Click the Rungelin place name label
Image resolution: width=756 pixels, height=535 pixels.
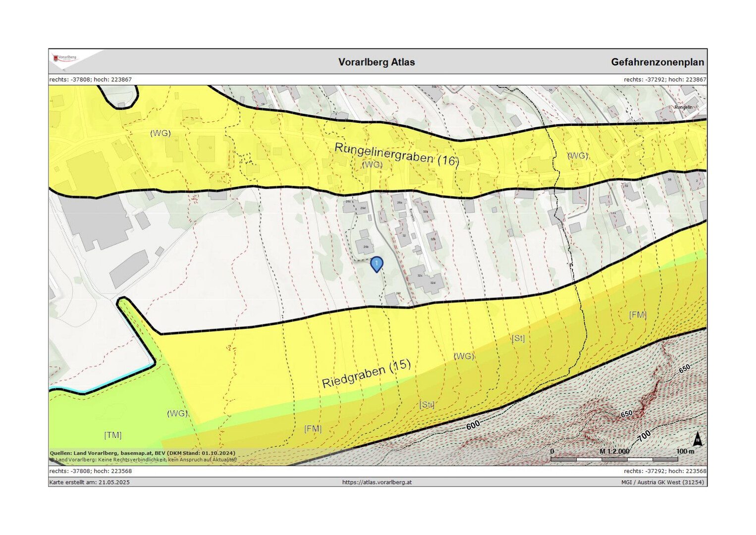click(683, 107)
